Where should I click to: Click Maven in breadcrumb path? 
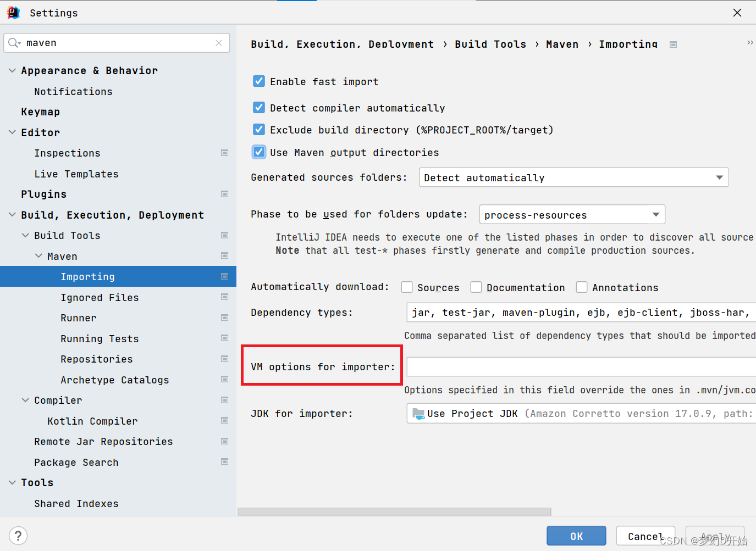point(562,44)
